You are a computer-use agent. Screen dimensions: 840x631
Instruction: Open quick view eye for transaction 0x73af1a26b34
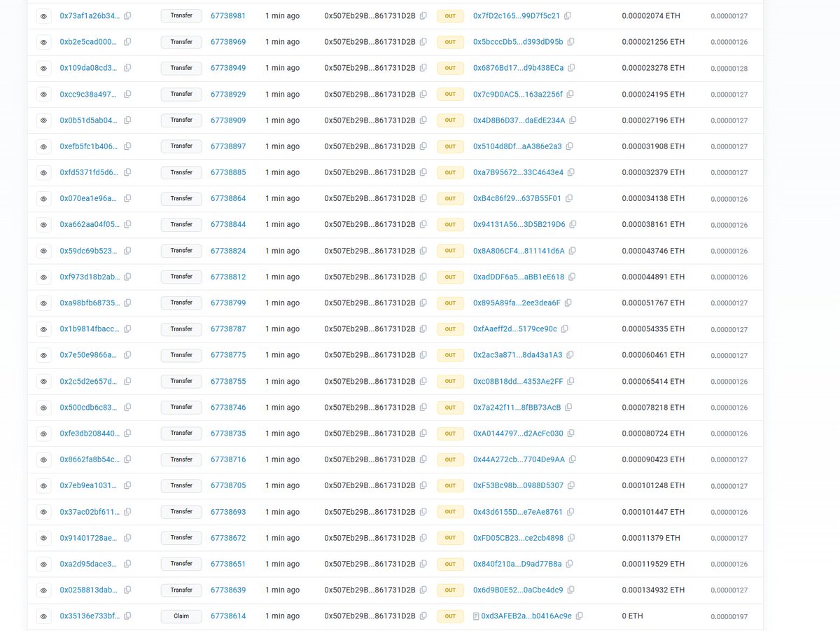[x=43, y=15]
